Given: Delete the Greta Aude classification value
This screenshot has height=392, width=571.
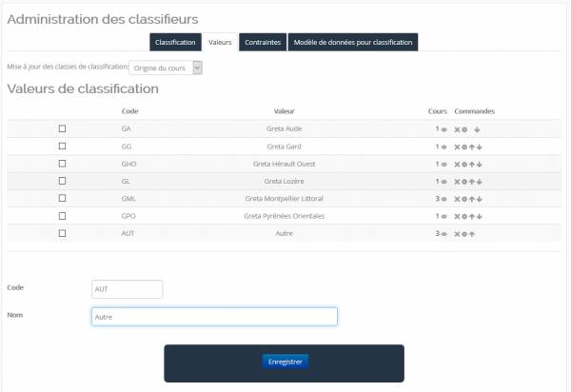Looking at the screenshot, I should pos(458,128).
